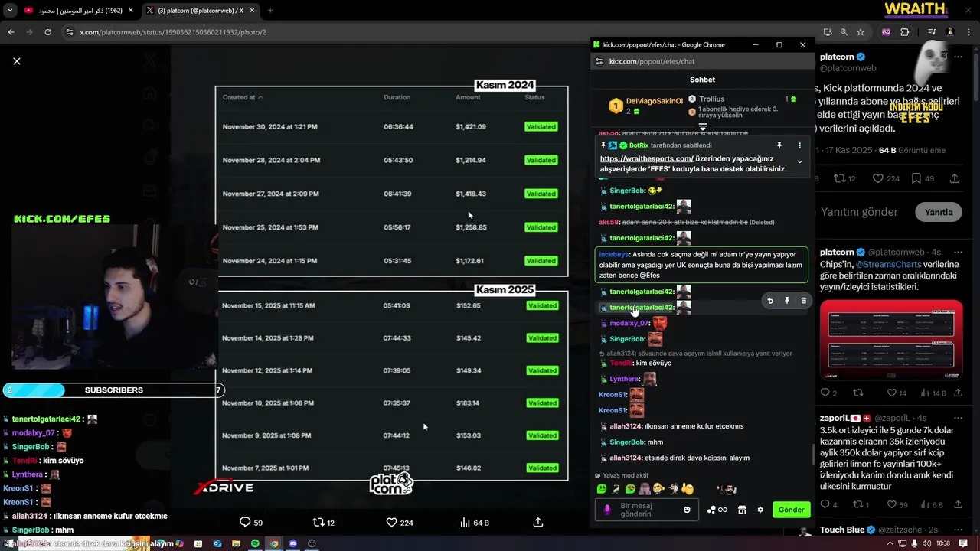Viewport: 980px width, 551px height.
Task: Open the image in platcorn's reply
Action: [891, 340]
